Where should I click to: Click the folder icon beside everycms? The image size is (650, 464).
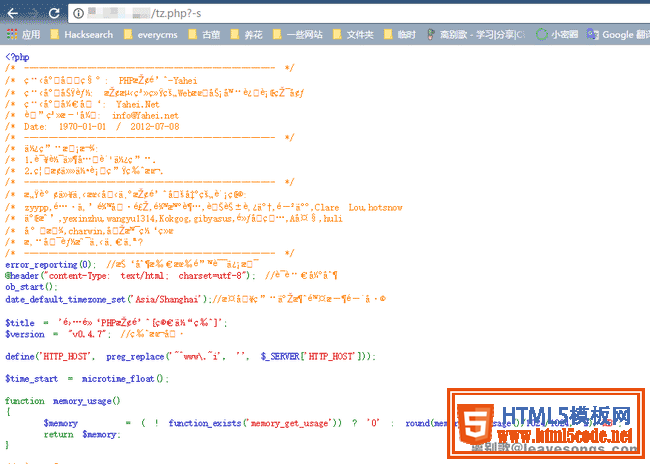pos(129,34)
